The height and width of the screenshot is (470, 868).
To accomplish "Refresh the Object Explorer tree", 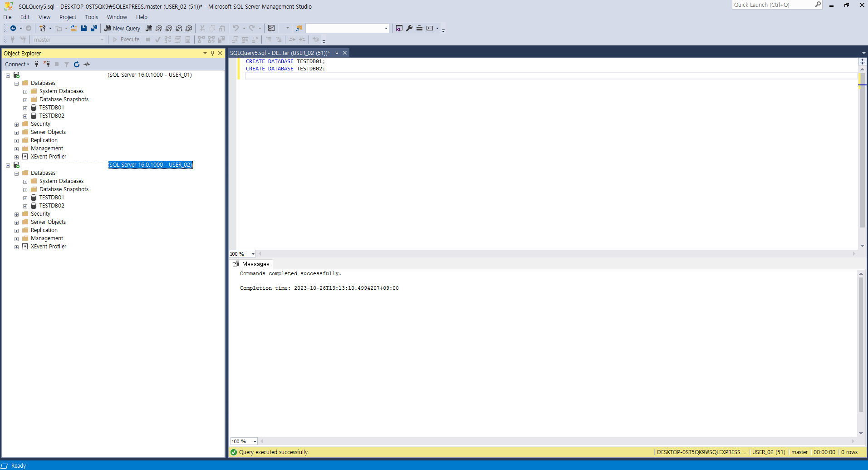I will [x=77, y=64].
